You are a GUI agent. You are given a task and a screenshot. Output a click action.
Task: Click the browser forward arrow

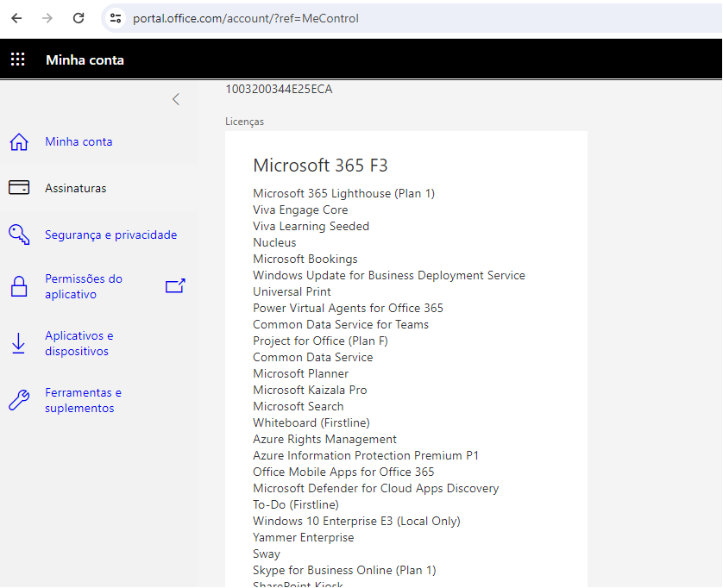click(x=47, y=18)
